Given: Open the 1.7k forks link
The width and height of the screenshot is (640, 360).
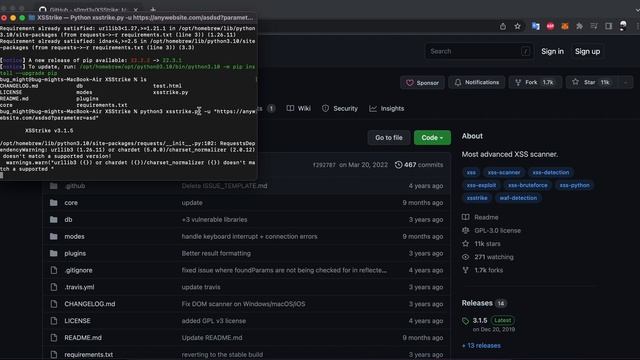Looking at the screenshot, I should click(x=482, y=270).
